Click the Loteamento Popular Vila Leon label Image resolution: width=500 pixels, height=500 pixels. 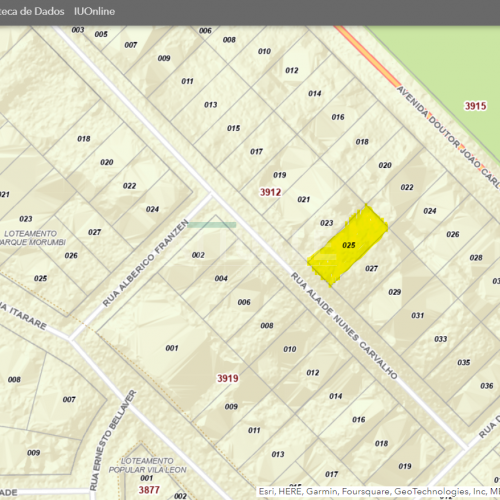[147, 465]
